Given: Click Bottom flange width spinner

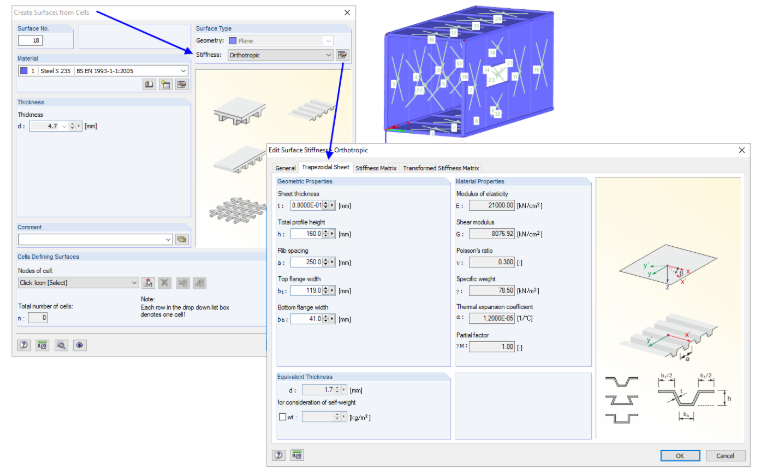Looking at the screenshot, I should (326, 319).
